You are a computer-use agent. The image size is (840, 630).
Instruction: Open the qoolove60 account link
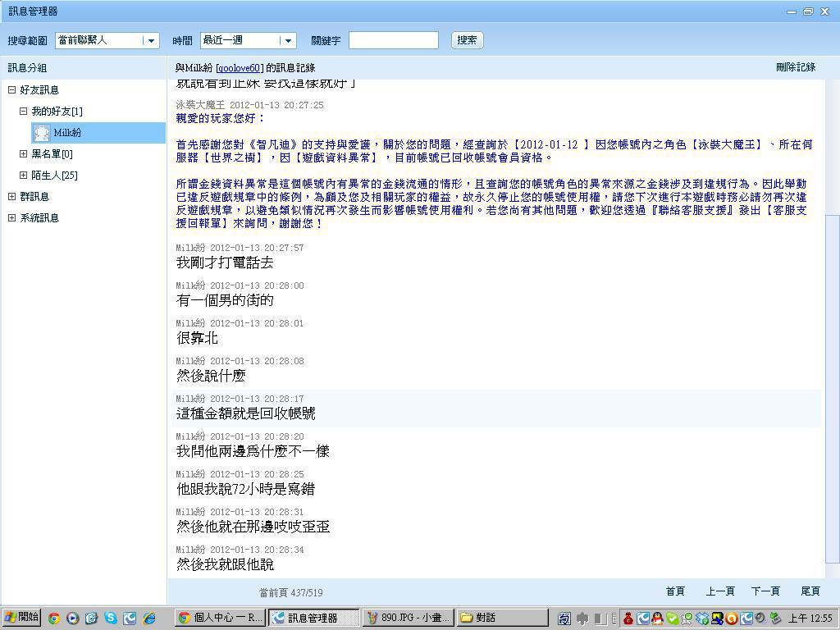coord(240,68)
